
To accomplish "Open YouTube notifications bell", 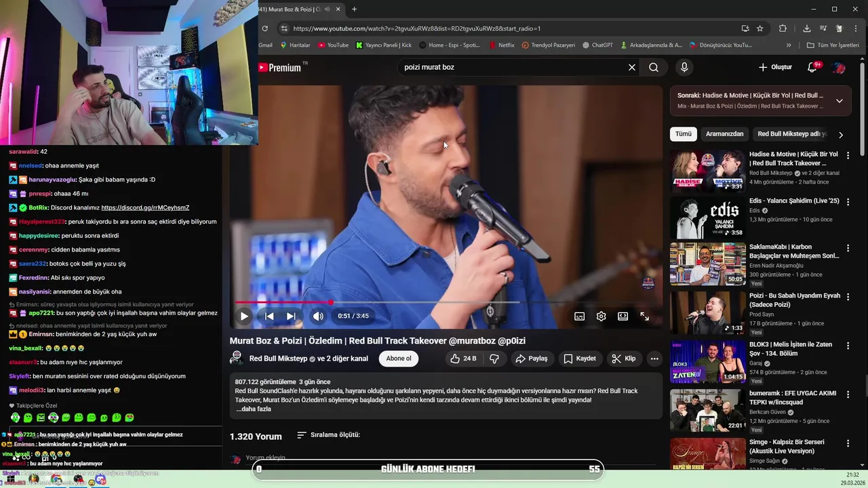I will click(812, 67).
